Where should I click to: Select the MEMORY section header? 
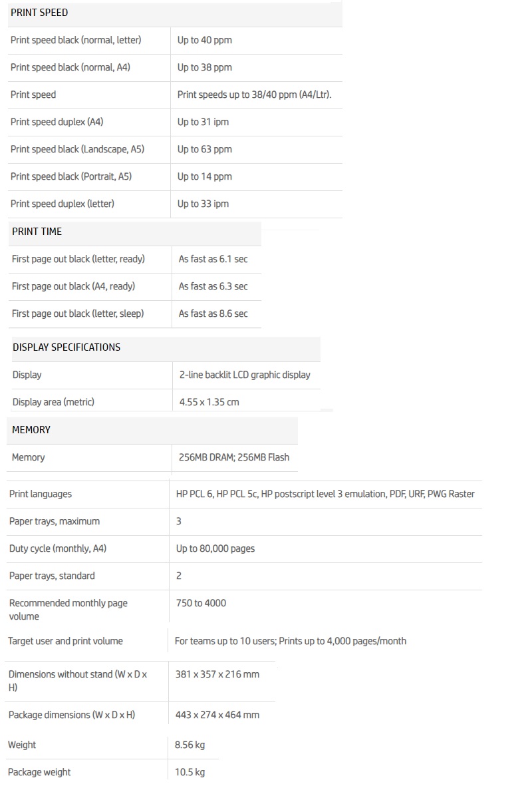pyautogui.click(x=31, y=430)
